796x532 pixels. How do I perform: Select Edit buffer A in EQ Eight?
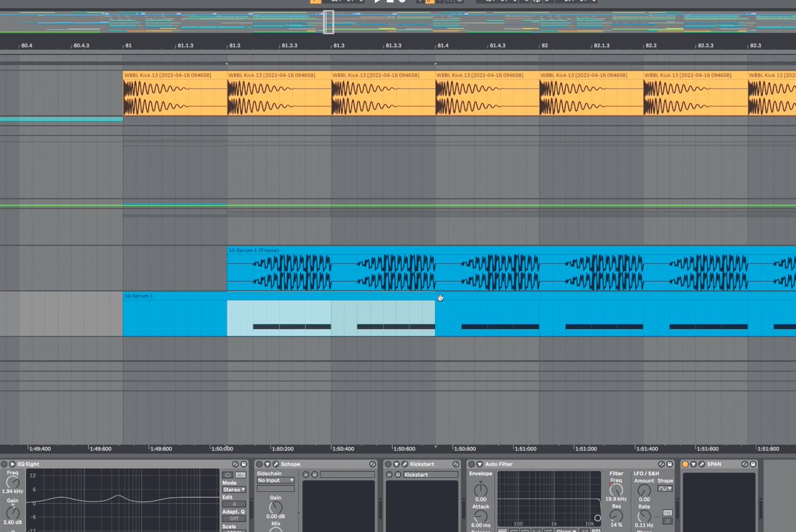tap(233, 503)
